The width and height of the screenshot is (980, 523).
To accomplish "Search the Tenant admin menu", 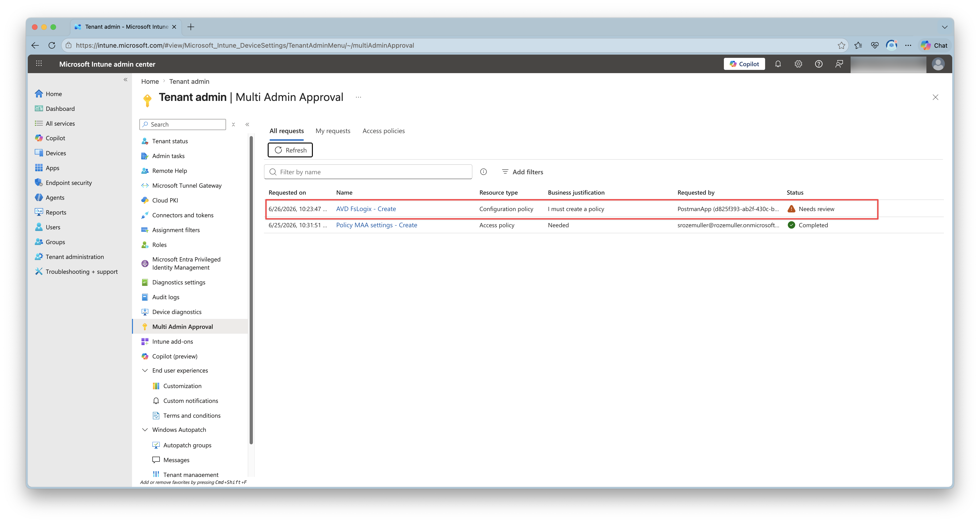I will pos(183,124).
